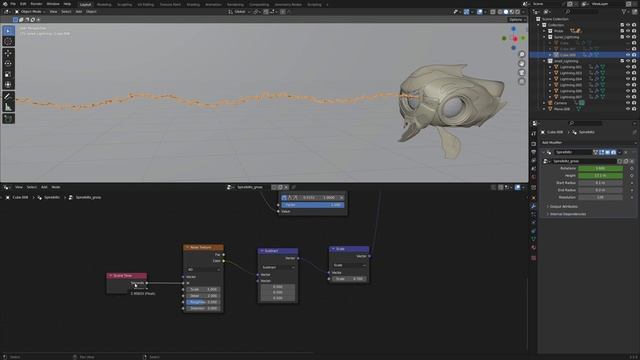Switch to the Modeling workspace tab
640x360 pixels.
pyautogui.click(x=104, y=4)
